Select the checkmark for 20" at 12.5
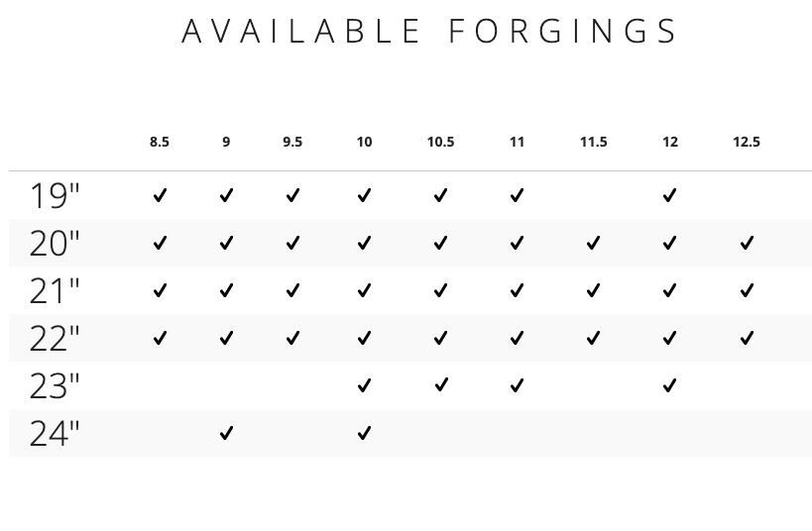812x531 pixels. 747,243
